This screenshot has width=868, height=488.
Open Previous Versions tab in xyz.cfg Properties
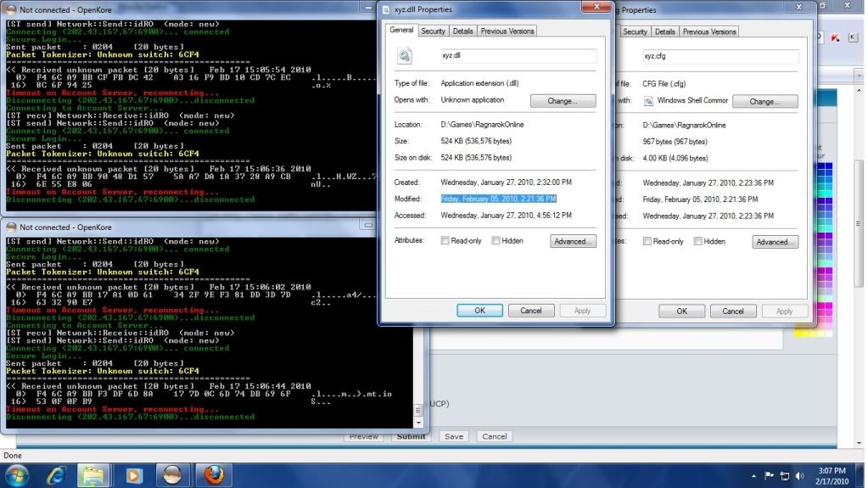point(709,31)
